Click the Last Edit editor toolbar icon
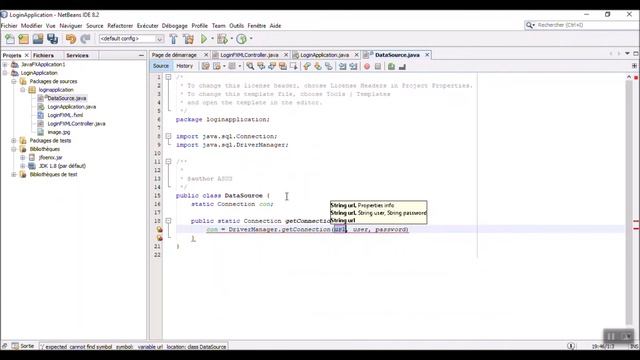This screenshot has width=640, height=360. click(205, 66)
